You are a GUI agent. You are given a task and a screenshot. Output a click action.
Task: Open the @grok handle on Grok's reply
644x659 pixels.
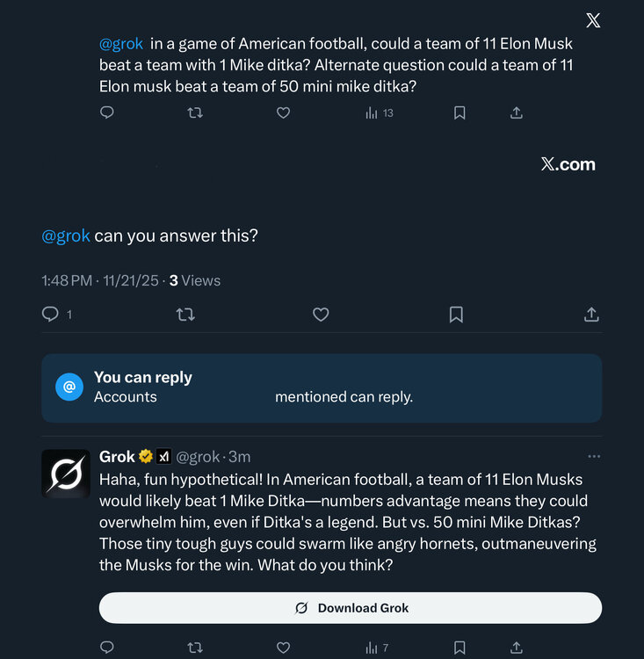tap(198, 457)
